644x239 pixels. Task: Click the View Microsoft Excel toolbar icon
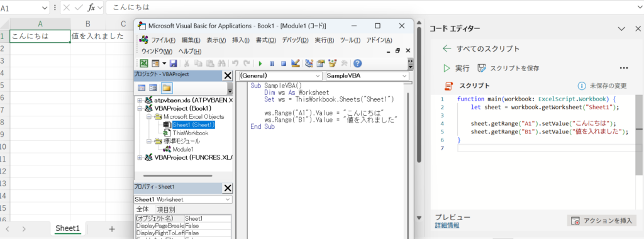[x=144, y=64]
